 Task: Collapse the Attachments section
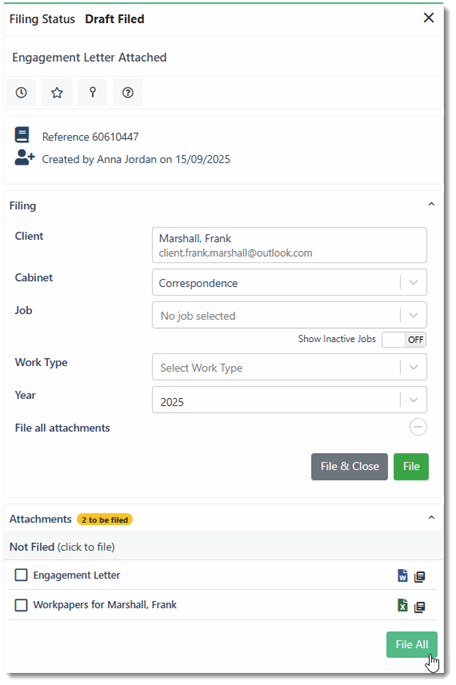click(432, 518)
